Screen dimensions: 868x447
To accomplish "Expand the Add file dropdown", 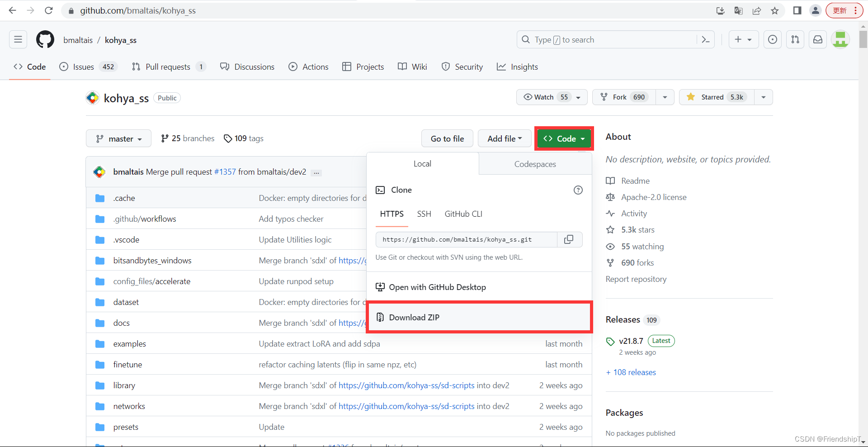I will tap(505, 138).
